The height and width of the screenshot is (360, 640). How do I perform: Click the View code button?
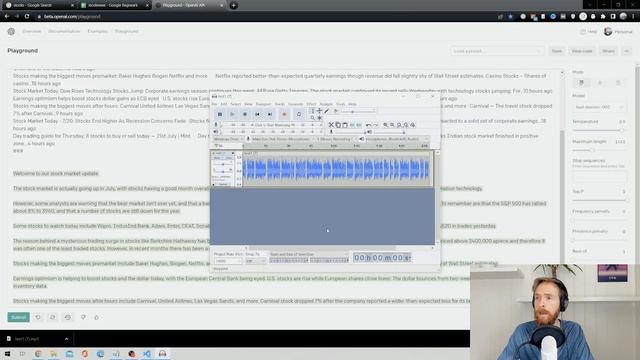coord(582,51)
